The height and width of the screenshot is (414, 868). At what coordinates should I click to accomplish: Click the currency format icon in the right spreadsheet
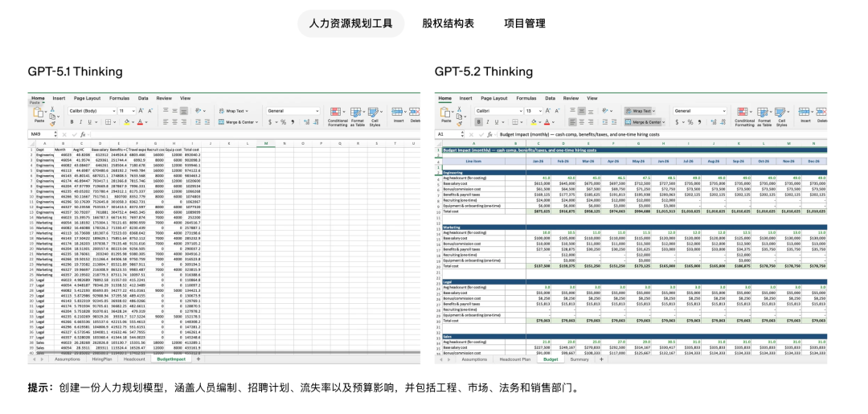(677, 122)
